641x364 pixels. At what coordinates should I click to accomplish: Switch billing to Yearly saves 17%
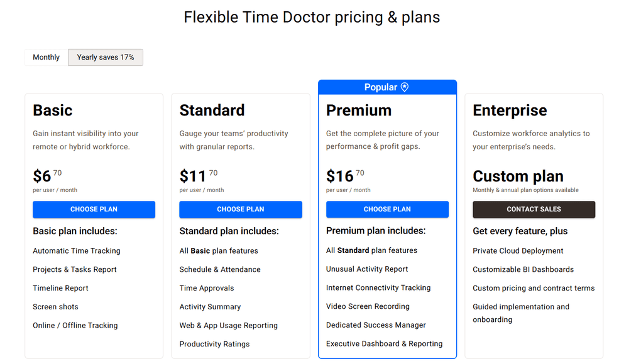[105, 57]
